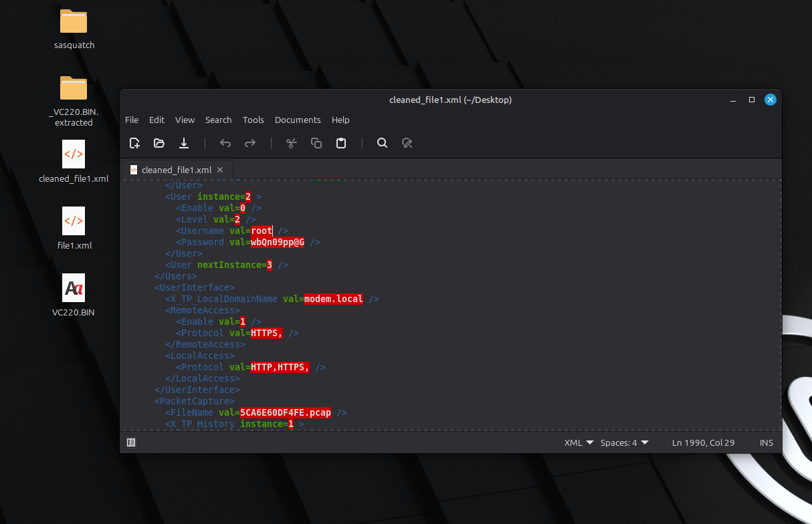Image resolution: width=812 pixels, height=524 pixels.
Task: Click the 5CA6E60DF4FE.pcap file name value
Action: [x=286, y=412]
